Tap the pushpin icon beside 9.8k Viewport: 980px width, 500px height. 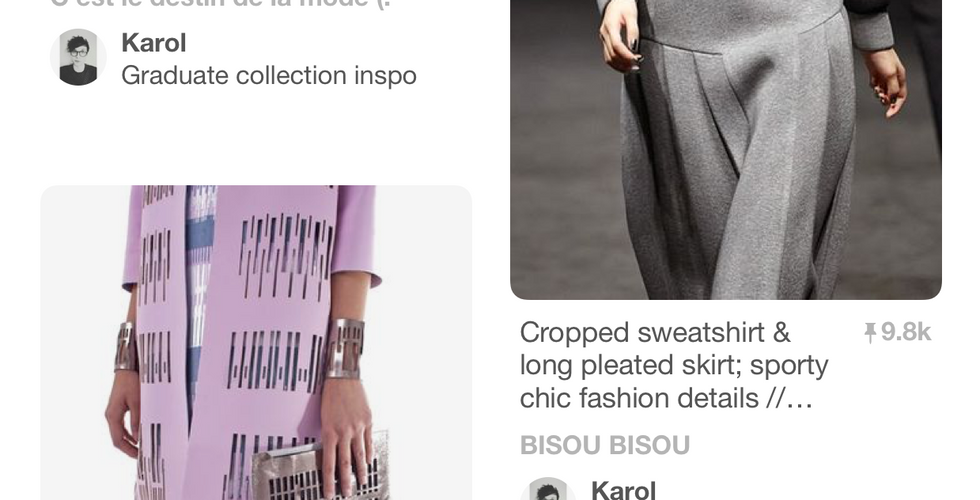pos(869,333)
